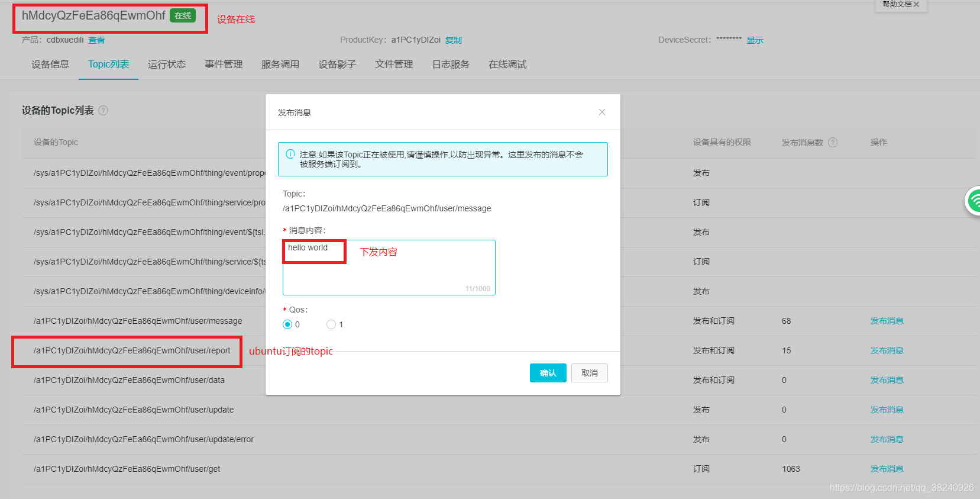Go to the 日志服务 tab

pyautogui.click(x=451, y=64)
